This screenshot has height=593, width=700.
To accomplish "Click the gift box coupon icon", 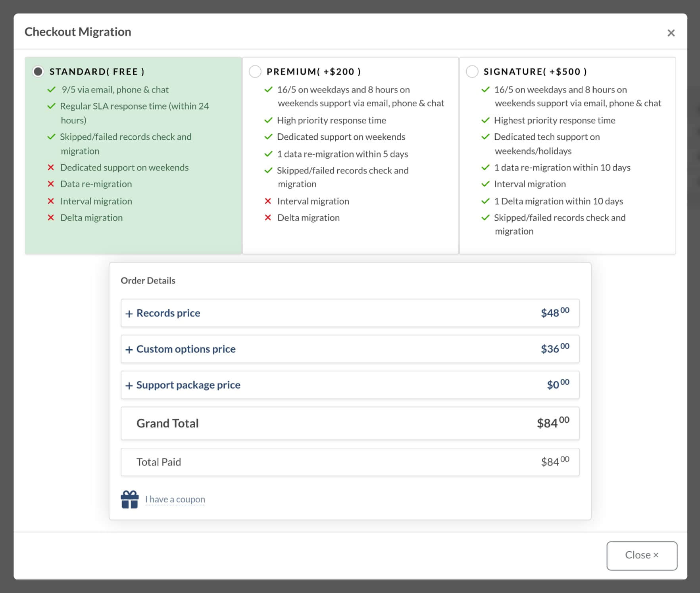I will 129,499.
